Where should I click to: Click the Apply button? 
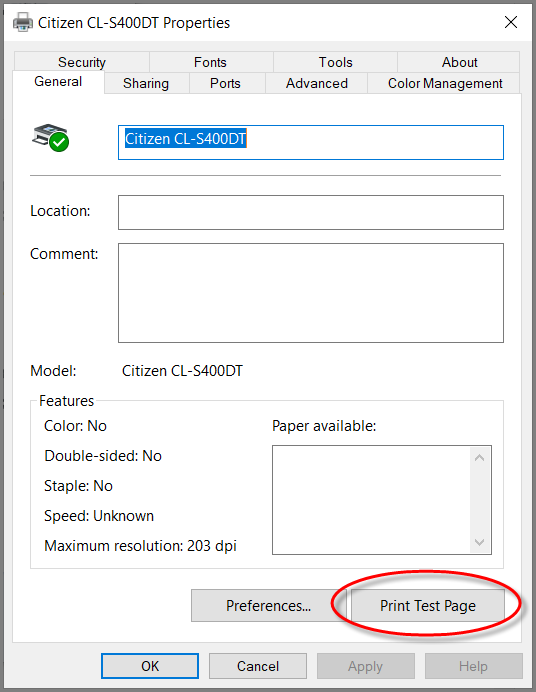click(366, 666)
